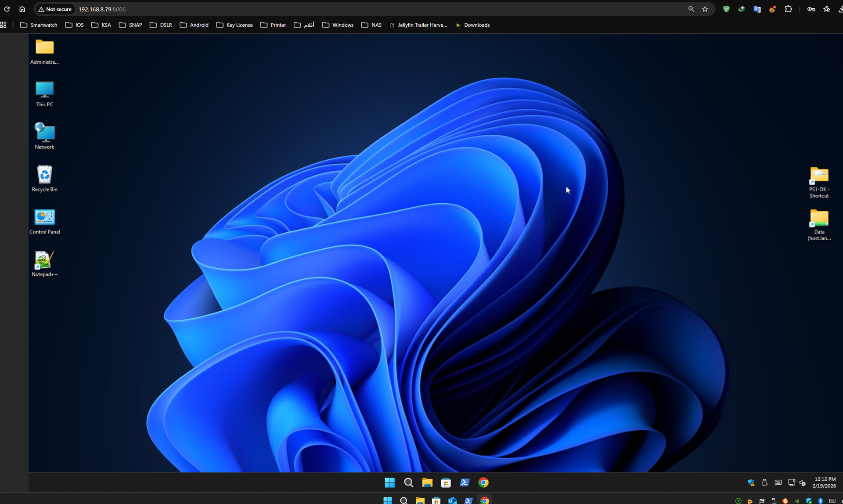Expand the Key License bookmarks folder
843x504 pixels.
pyautogui.click(x=234, y=25)
